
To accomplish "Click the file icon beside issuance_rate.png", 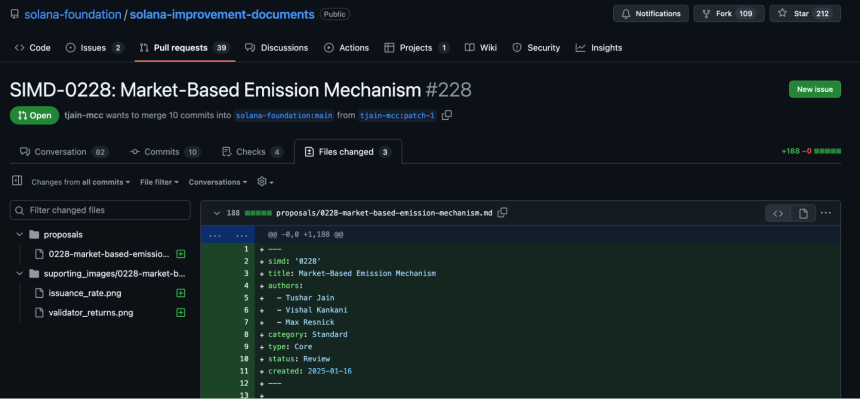I will pos(39,293).
